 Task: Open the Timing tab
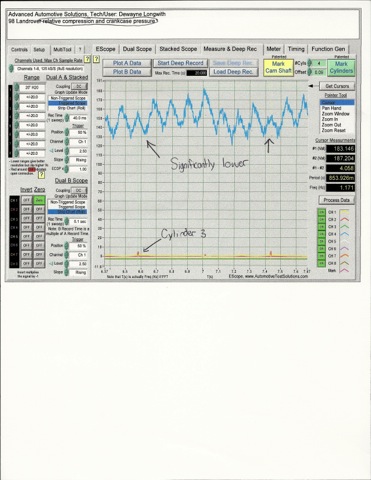click(296, 49)
